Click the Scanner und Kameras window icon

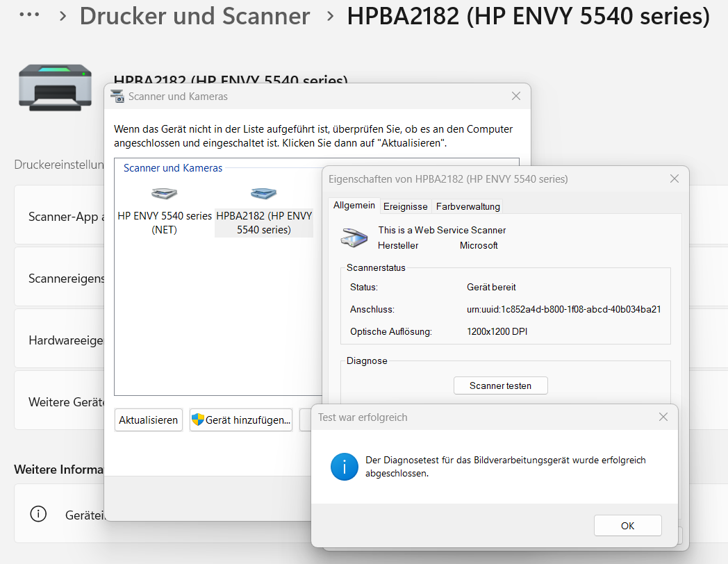(117, 96)
